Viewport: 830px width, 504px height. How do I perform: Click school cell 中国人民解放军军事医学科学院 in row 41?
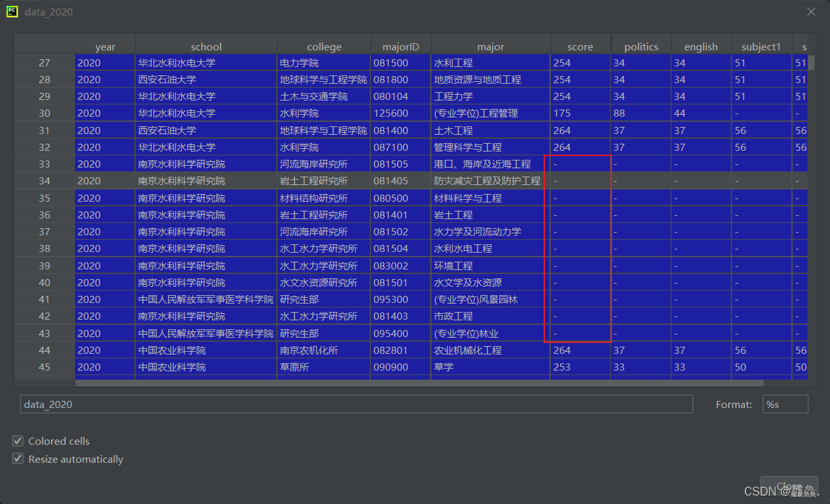206,299
